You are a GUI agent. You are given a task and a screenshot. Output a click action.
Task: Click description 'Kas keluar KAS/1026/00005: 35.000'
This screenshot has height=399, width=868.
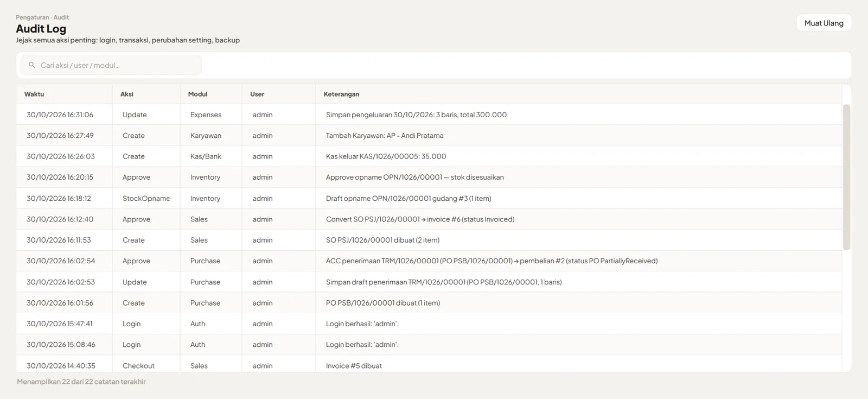[386, 156]
